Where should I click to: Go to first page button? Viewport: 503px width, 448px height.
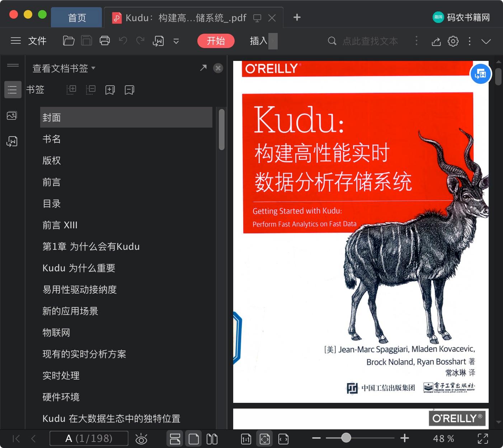[16, 438]
